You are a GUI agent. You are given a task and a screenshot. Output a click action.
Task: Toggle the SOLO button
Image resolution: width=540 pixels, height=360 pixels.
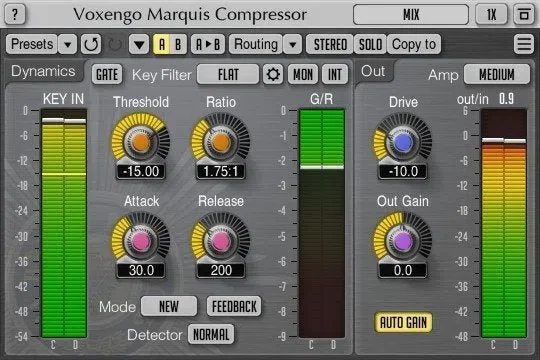tap(370, 44)
